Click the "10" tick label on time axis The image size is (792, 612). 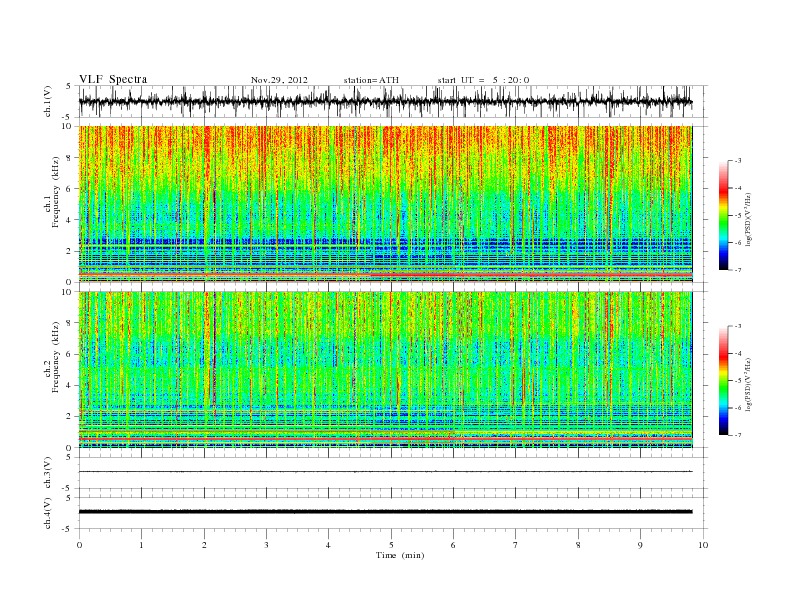coord(703,545)
